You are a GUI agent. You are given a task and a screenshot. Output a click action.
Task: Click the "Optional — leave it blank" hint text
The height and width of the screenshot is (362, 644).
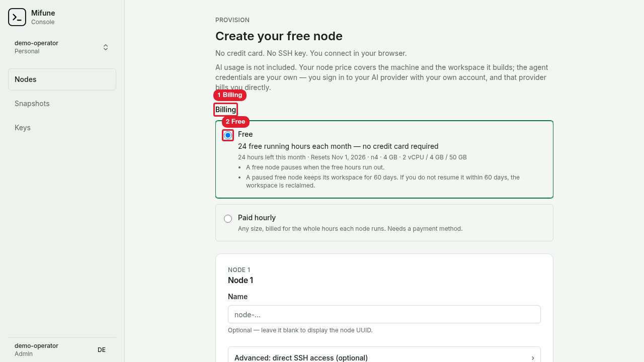300,330
